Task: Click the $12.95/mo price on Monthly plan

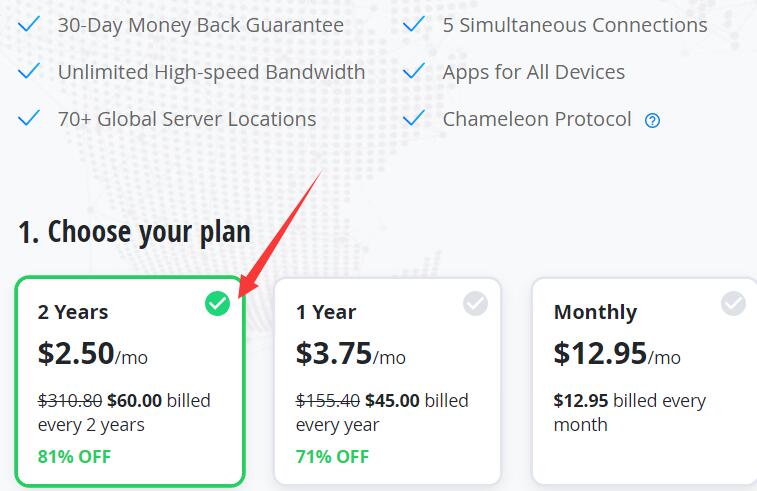Action: point(616,353)
